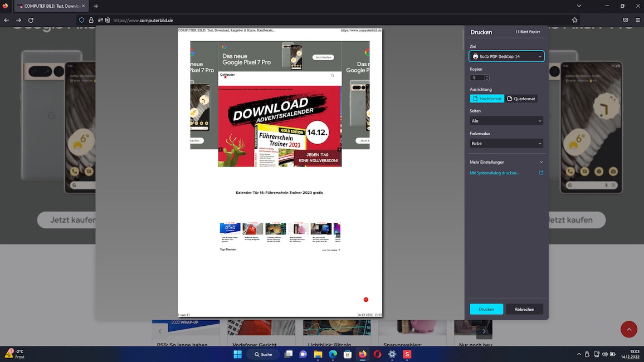Open the Pocket save icon in the toolbar
The width and height of the screenshot is (644, 362).
(x=626, y=20)
